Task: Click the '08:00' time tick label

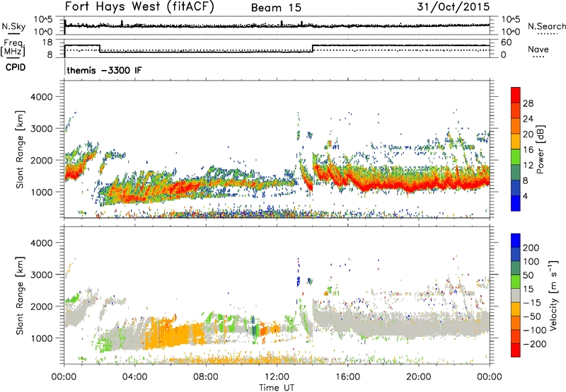Action: click(205, 377)
